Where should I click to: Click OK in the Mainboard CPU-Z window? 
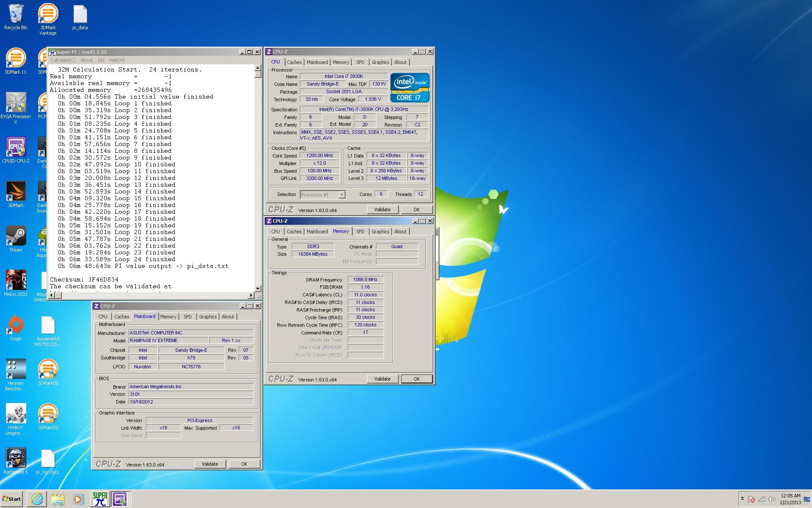click(244, 464)
